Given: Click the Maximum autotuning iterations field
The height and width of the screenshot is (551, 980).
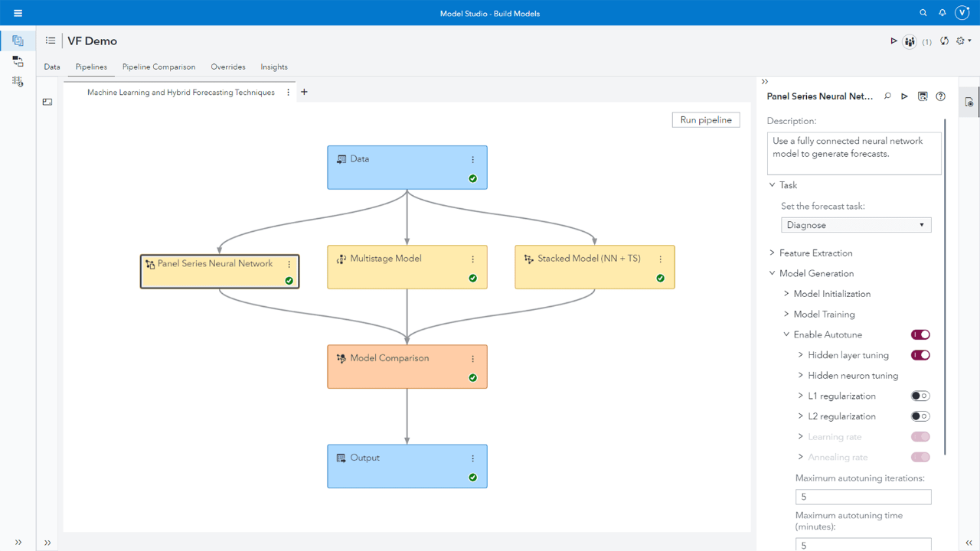Looking at the screenshot, I should pyautogui.click(x=863, y=497).
